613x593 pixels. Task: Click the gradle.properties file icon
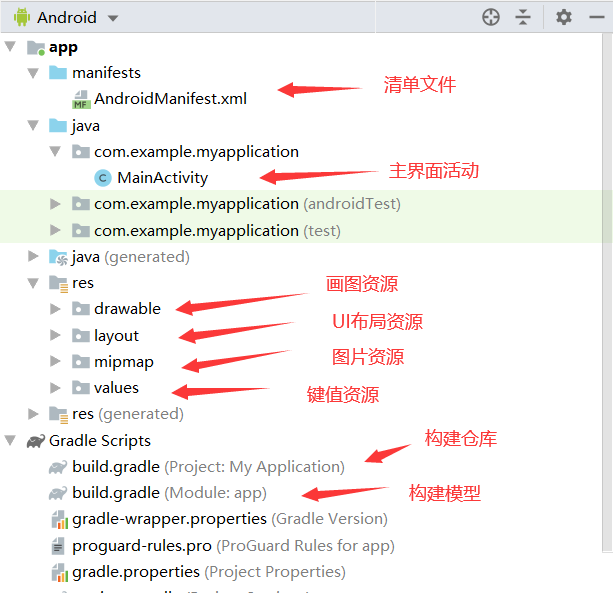click(x=60, y=573)
